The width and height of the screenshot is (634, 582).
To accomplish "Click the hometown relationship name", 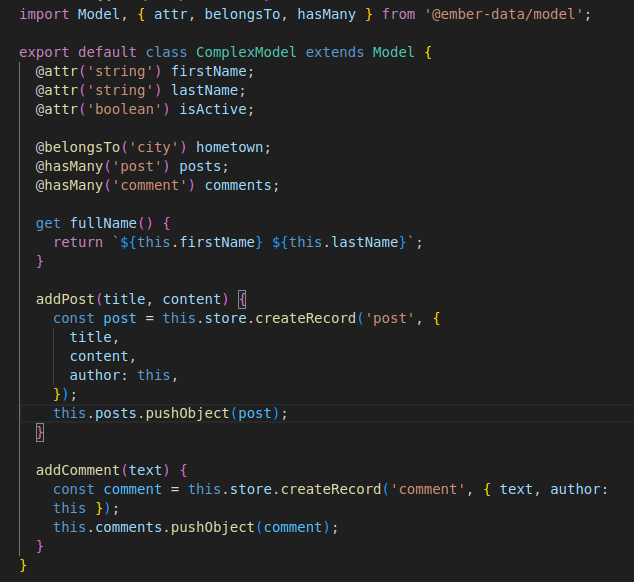I will click(229, 147).
